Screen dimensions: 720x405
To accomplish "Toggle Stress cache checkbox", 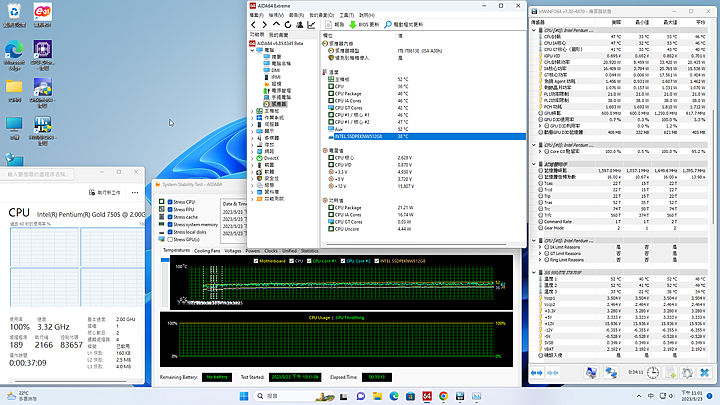I will pyautogui.click(x=170, y=217).
